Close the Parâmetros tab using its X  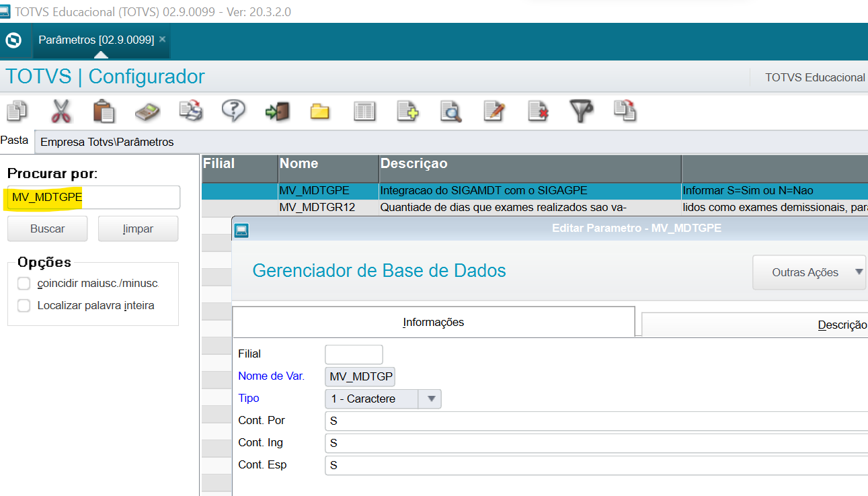(162, 39)
